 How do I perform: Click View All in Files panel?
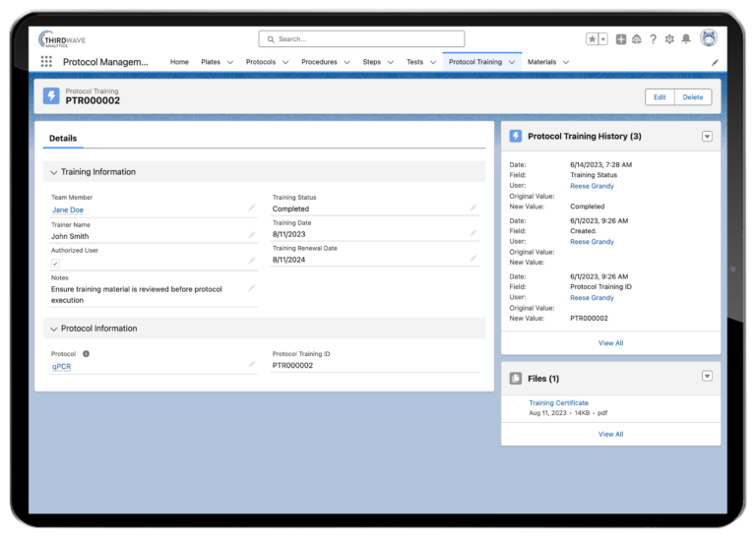click(x=610, y=434)
